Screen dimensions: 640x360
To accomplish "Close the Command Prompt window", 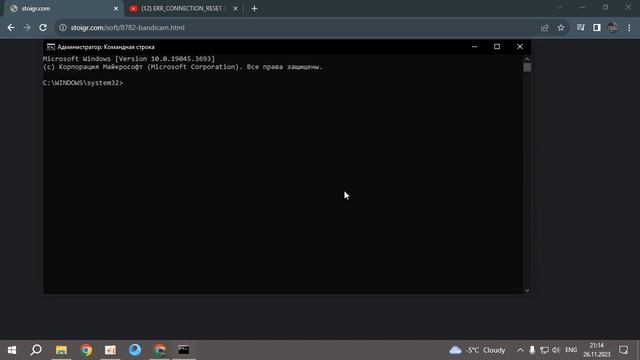I will [x=520, y=47].
